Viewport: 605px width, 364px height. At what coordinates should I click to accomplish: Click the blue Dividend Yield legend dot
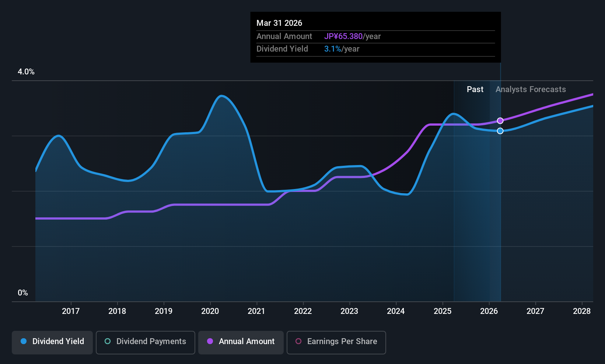[x=24, y=341]
